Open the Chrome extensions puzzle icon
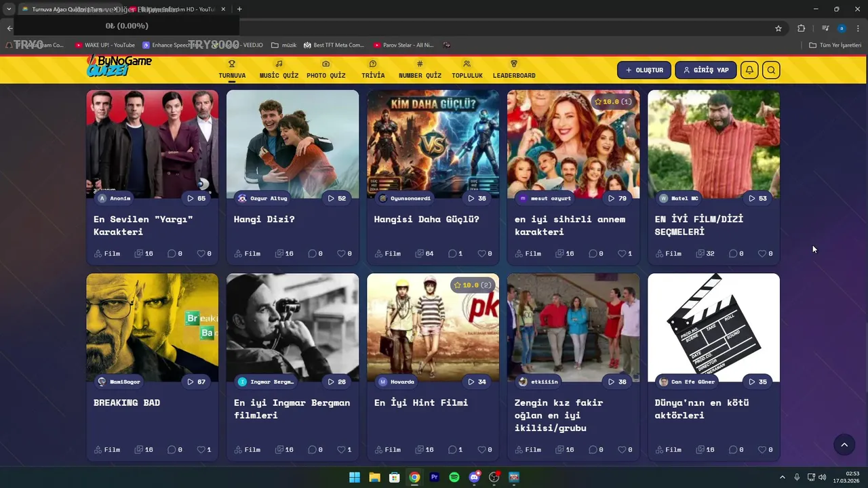Image resolution: width=868 pixels, height=488 pixels. point(802,28)
